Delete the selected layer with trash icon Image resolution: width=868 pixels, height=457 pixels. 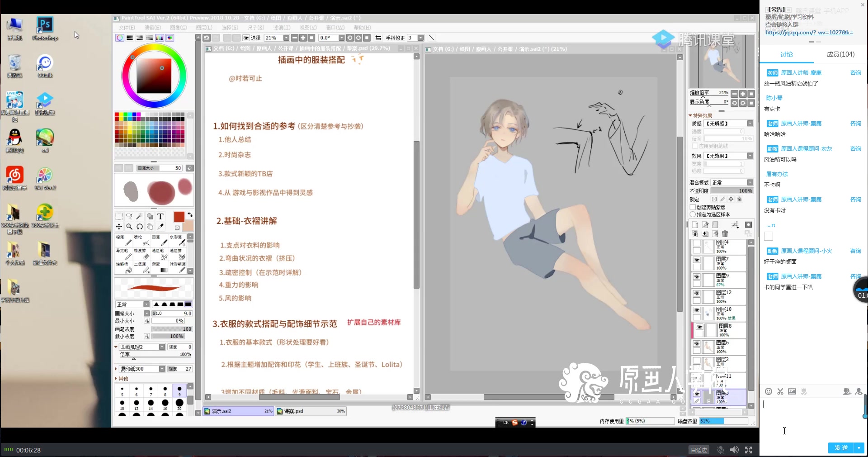(725, 233)
